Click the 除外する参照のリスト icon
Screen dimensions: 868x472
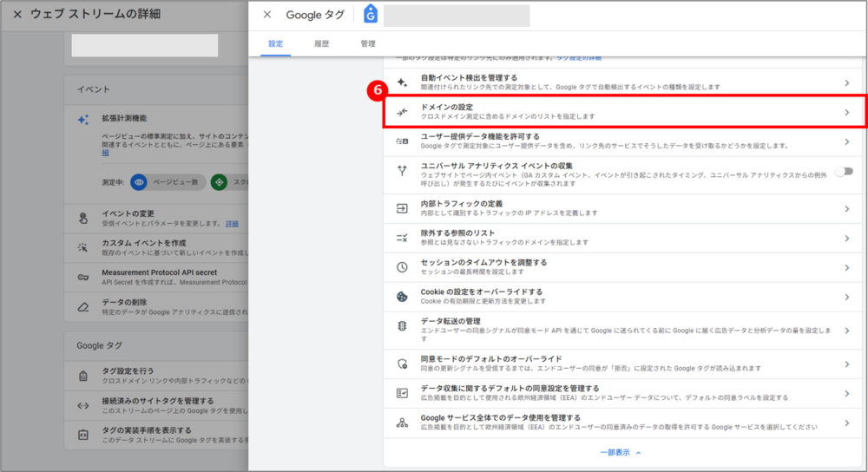point(402,238)
